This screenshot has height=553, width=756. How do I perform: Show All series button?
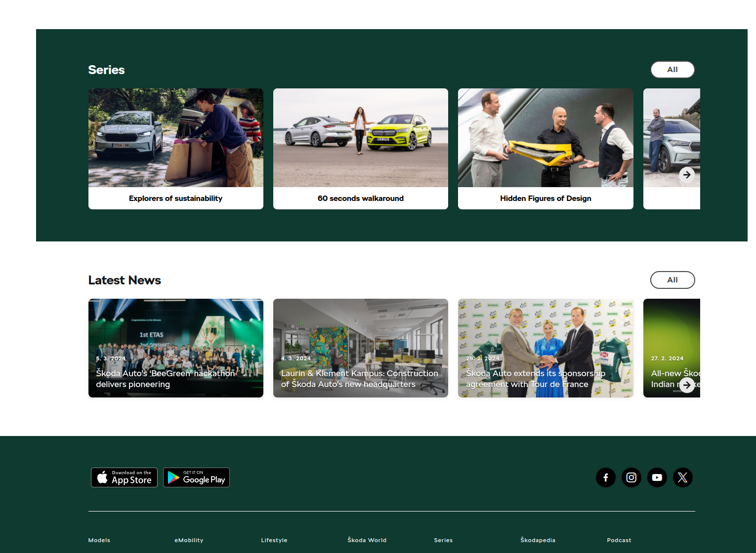(672, 70)
